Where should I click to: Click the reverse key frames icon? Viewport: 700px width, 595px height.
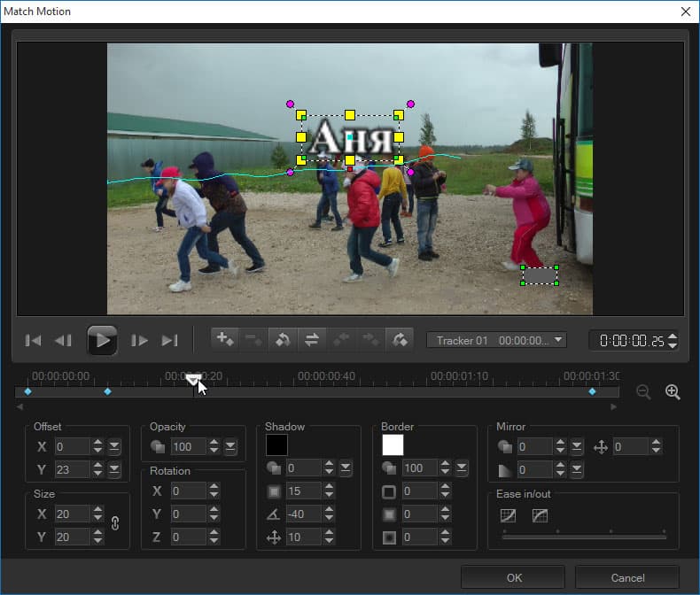tap(312, 339)
